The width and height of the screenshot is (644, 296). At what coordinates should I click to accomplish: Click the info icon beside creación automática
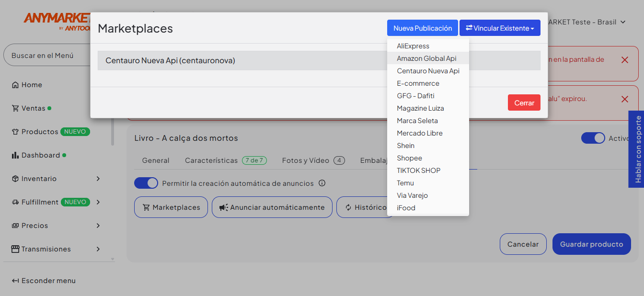tap(322, 183)
